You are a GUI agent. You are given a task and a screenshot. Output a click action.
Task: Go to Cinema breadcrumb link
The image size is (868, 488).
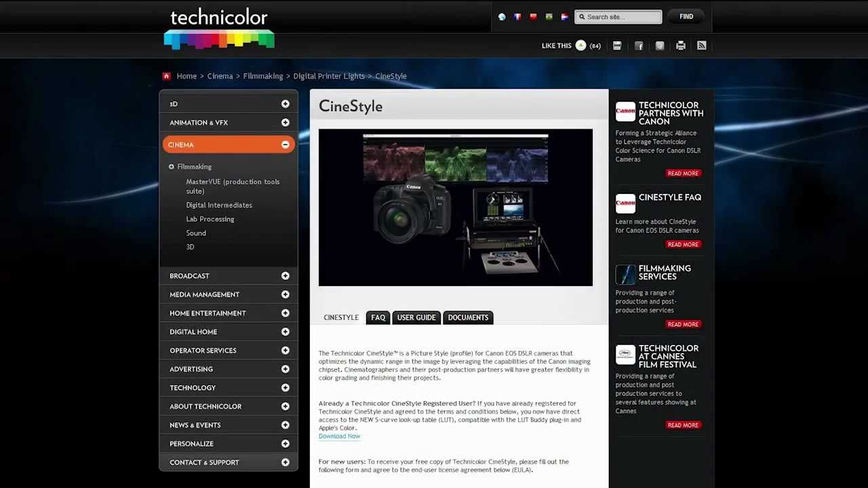tap(220, 76)
